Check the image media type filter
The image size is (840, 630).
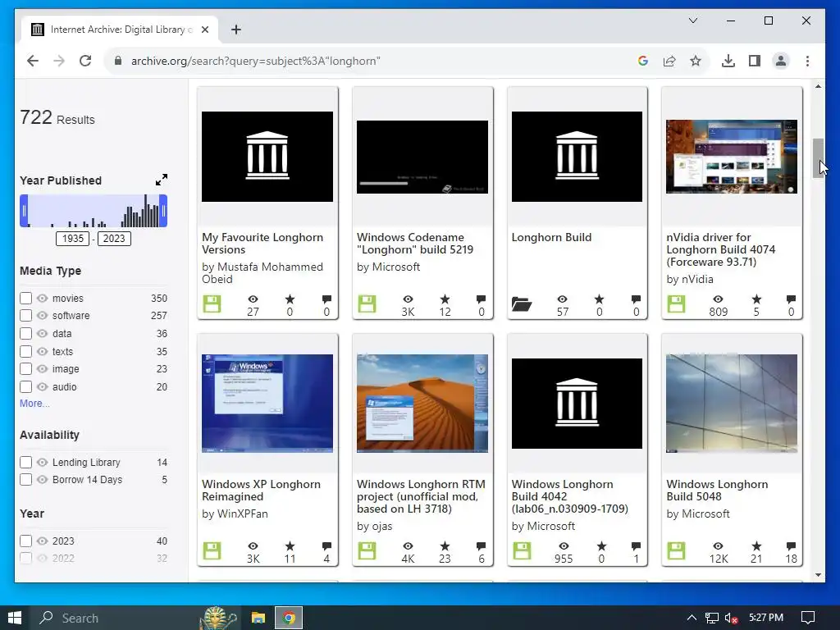[x=25, y=369]
